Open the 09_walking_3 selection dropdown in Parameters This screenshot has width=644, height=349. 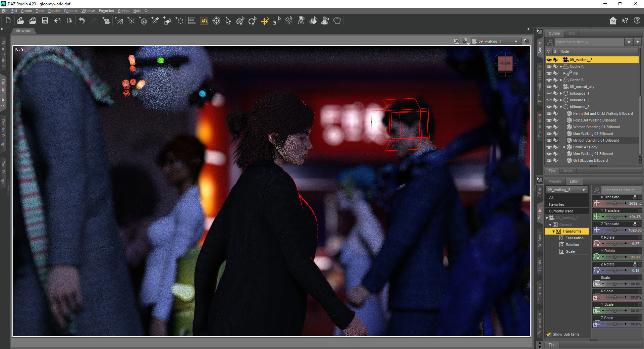[567, 190]
